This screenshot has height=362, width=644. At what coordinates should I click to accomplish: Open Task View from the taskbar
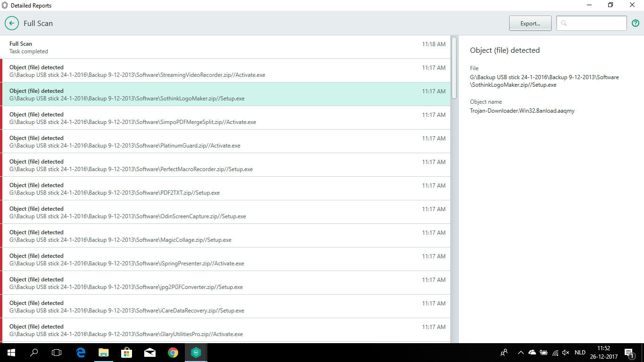tap(57, 352)
